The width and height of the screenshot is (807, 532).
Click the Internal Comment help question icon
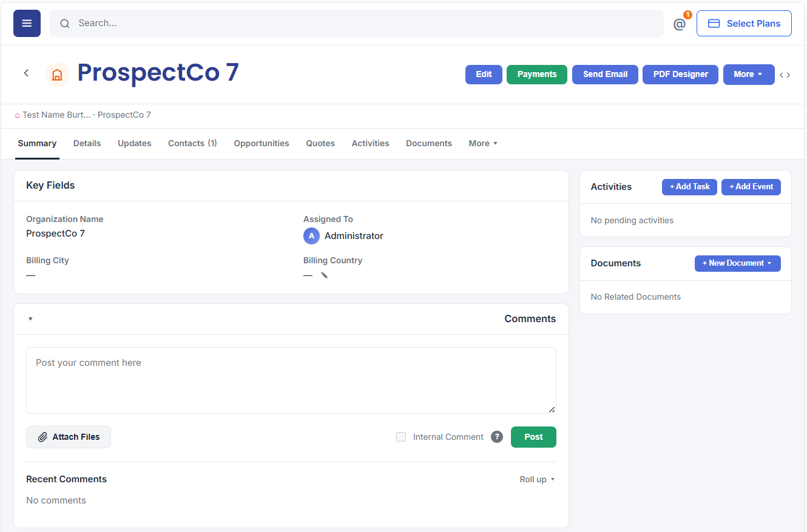click(497, 437)
